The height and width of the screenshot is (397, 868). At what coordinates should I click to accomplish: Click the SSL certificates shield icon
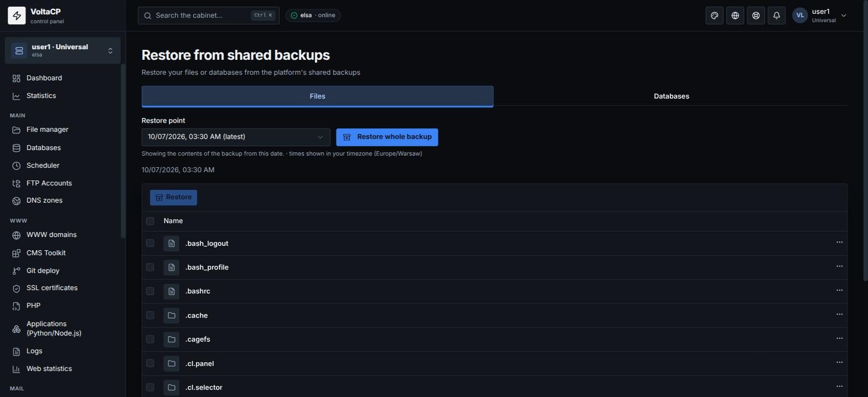(17, 288)
